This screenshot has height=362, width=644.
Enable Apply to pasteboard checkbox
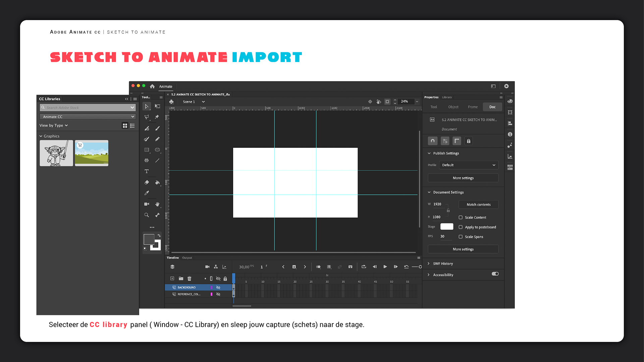461,227
